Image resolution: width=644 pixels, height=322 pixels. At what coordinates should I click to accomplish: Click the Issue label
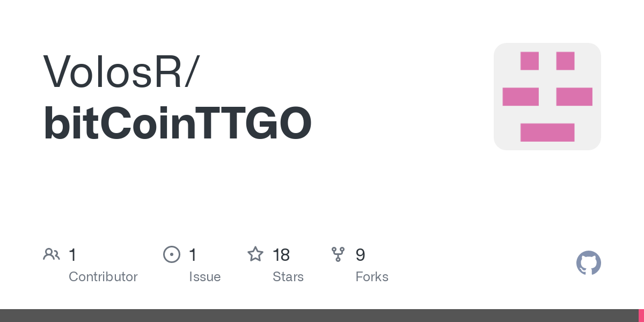coord(204,277)
